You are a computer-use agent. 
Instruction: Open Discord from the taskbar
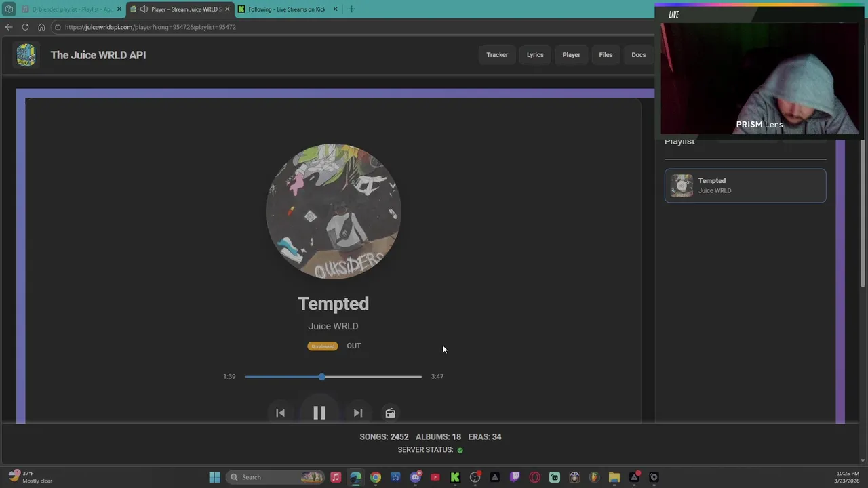click(415, 477)
